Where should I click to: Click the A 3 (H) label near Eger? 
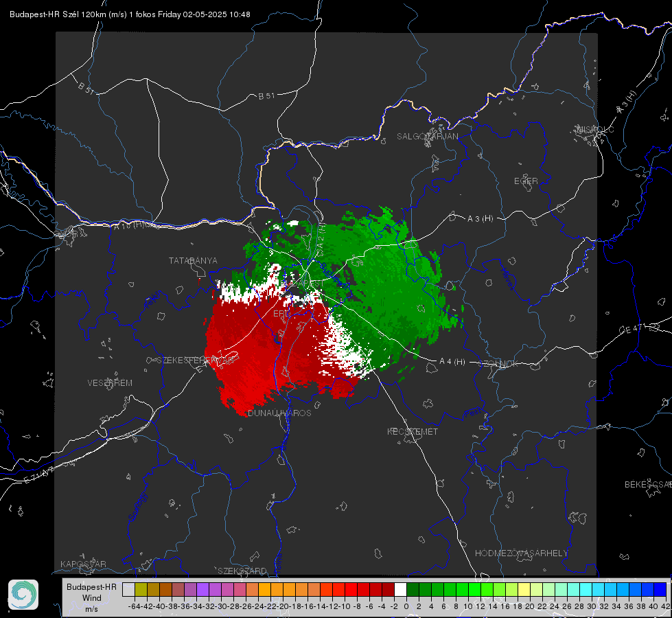pos(480,218)
